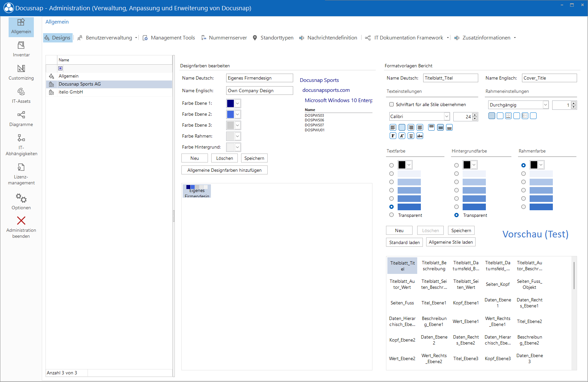Click Löschen under Designfarben bearbeiten
Viewport: 588px width, 382px height.
(x=225, y=158)
